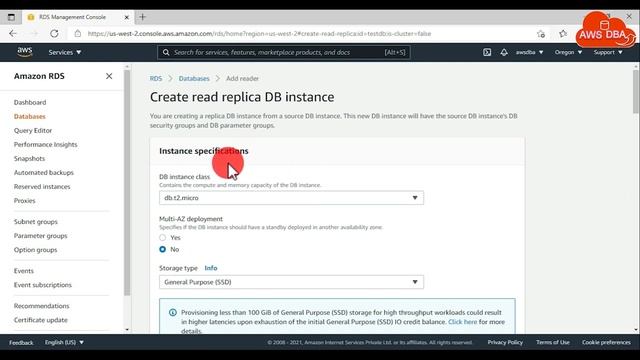Open Performance Insights in sidebar

(x=45, y=144)
